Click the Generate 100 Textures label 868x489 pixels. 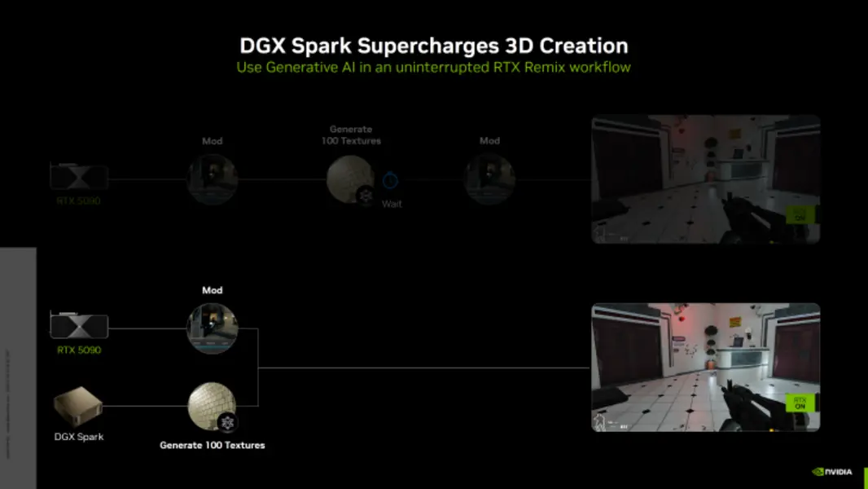coord(213,445)
